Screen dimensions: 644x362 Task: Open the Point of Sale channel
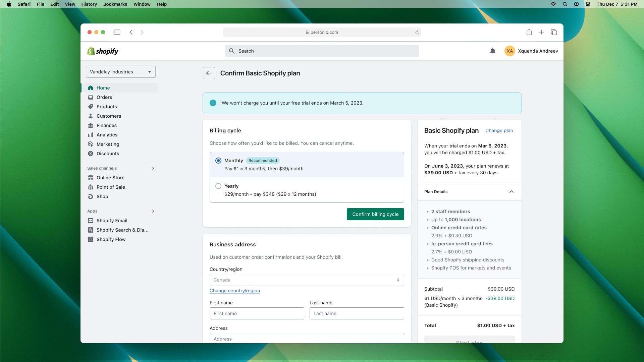click(110, 187)
